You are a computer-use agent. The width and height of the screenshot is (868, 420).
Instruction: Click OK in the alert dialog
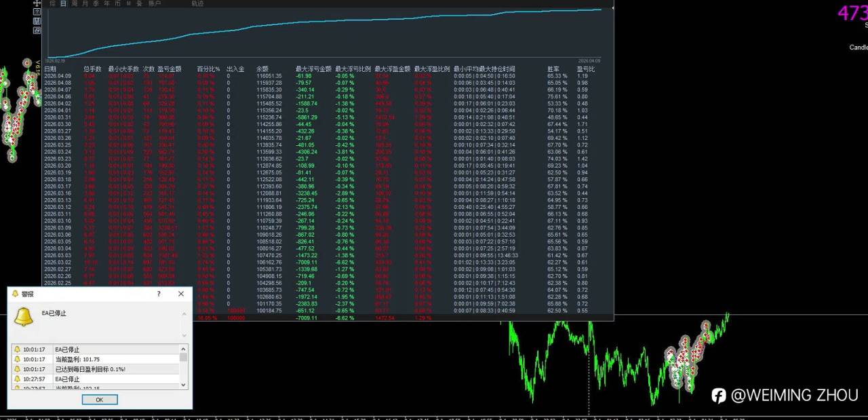[x=100, y=400]
